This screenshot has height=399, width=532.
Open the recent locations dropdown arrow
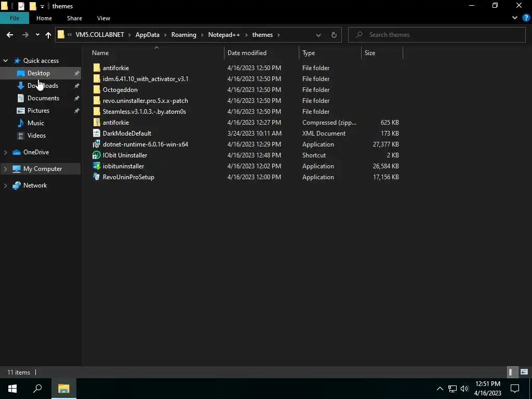37,35
